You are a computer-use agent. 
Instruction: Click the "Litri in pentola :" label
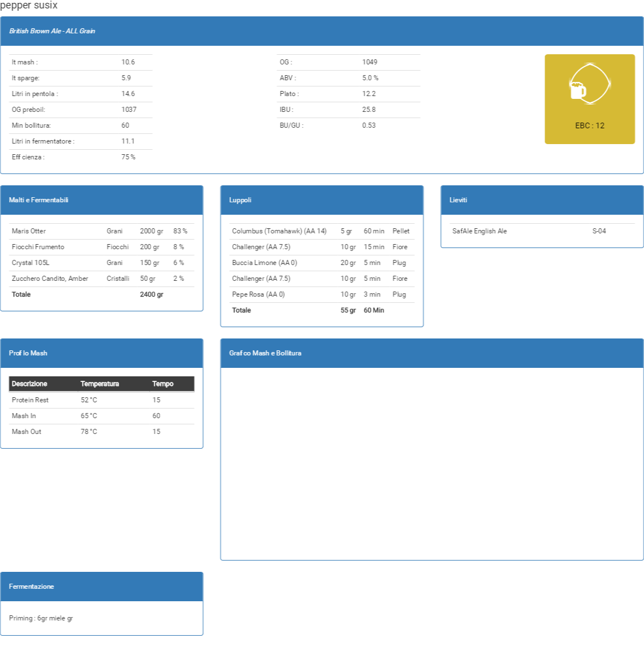(x=35, y=94)
